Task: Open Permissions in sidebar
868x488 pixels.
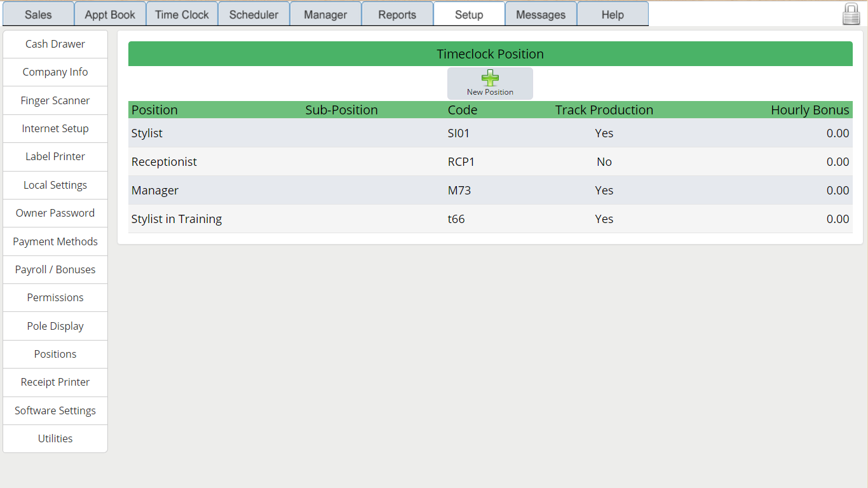Action: click(55, 297)
